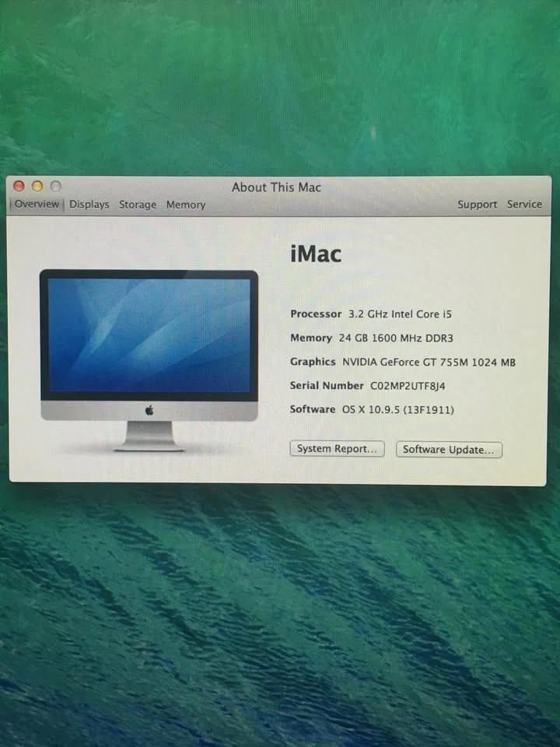The width and height of the screenshot is (560, 747).
Task: Click the Graphics label
Action: (313, 362)
